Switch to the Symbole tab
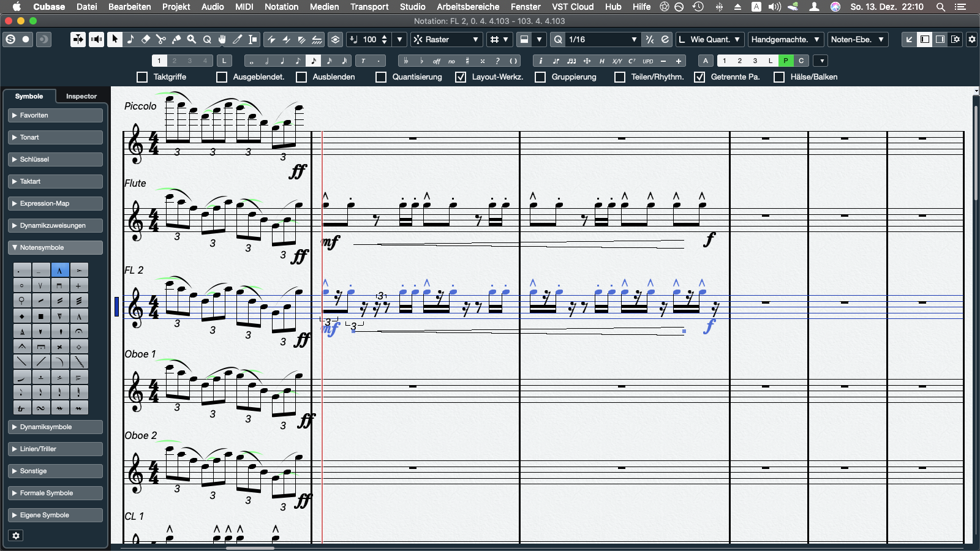This screenshot has height=551, width=980. coord(29,96)
